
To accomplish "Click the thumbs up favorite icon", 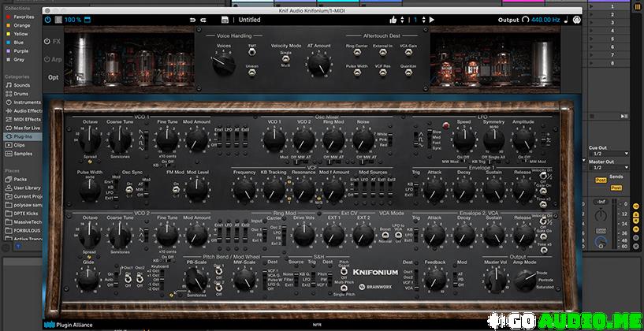I will [393, 20].
